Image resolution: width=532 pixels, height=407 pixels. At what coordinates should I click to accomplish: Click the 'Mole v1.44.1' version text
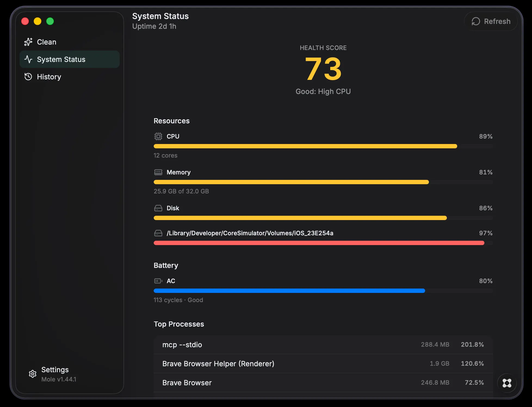point(59,379)
